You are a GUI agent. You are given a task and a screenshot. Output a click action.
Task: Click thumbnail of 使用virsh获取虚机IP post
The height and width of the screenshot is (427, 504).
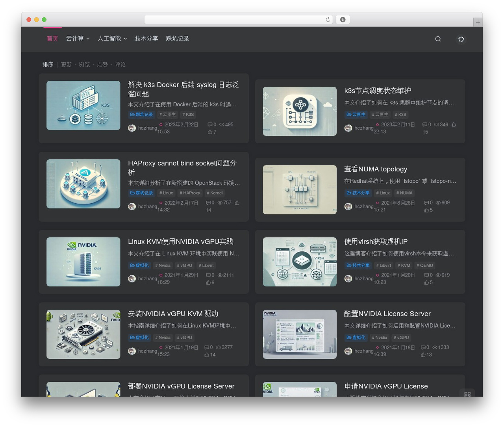point(300,262)
